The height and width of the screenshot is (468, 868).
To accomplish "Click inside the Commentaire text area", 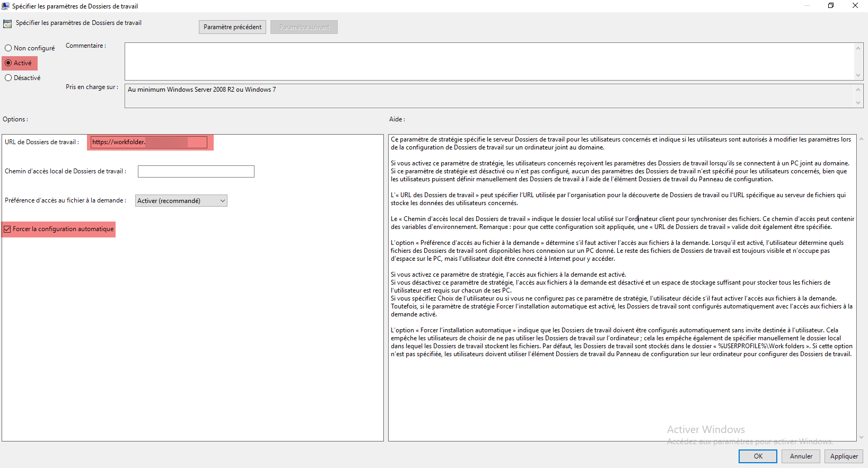I will (488, 61).
